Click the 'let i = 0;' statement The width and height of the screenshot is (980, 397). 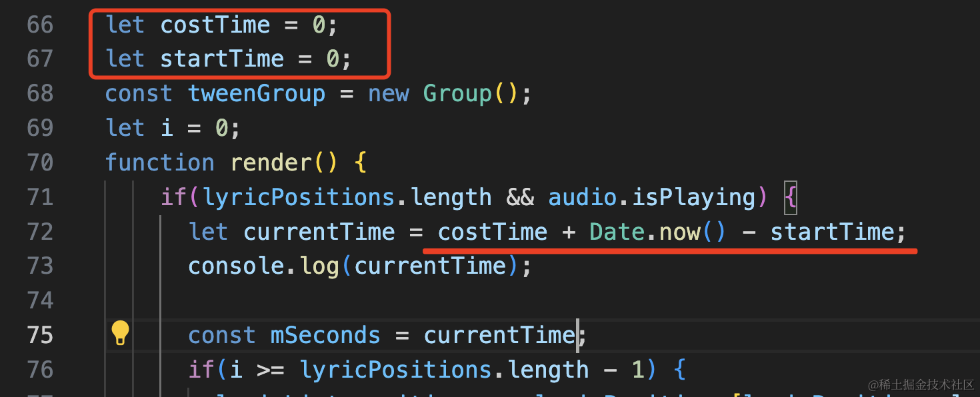pyautogui.click(x=173, y=128)
